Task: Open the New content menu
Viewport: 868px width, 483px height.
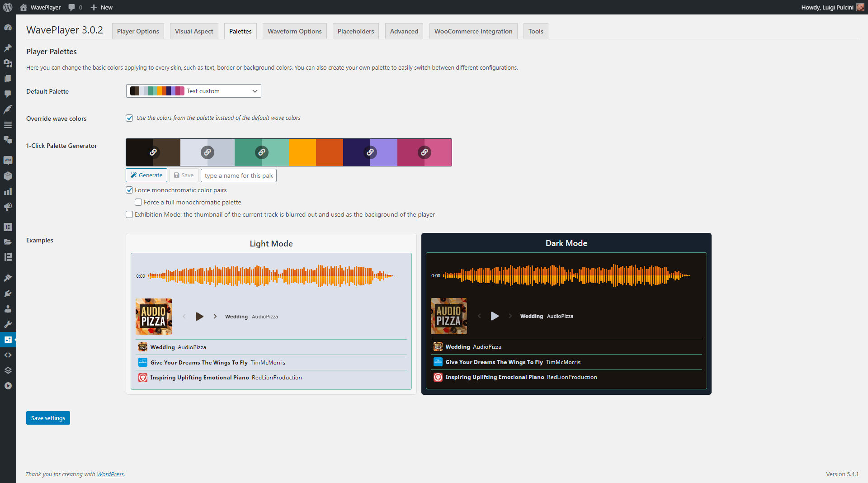Action: (x=102, y=7)
